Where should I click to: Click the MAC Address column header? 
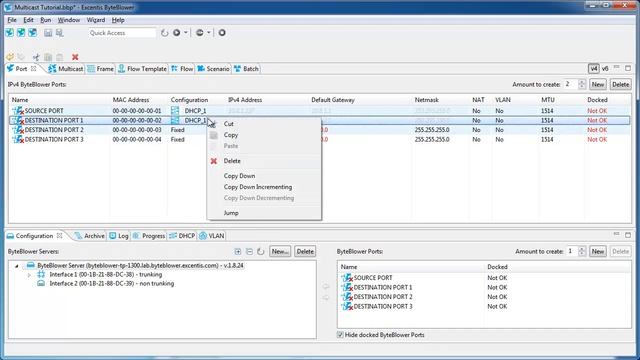131,100
